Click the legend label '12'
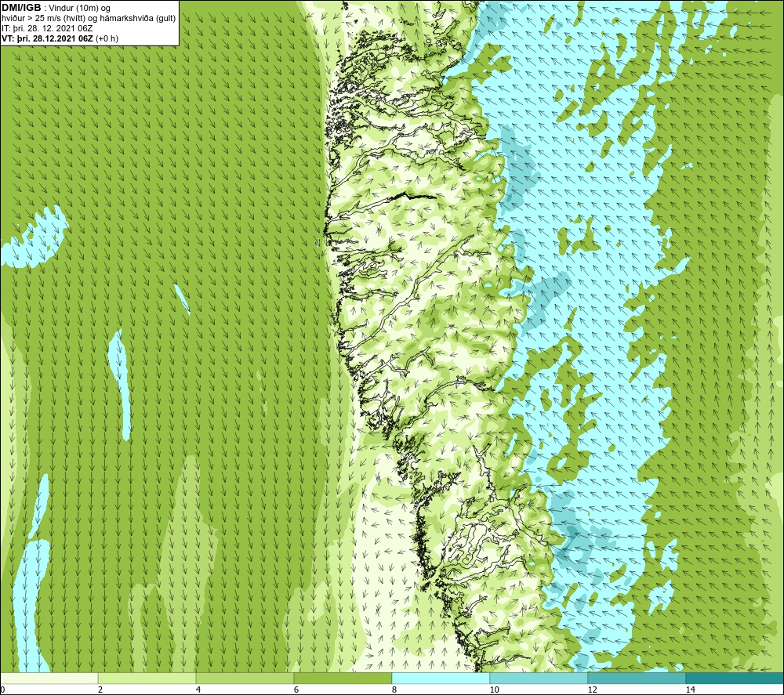 [592, 690]
